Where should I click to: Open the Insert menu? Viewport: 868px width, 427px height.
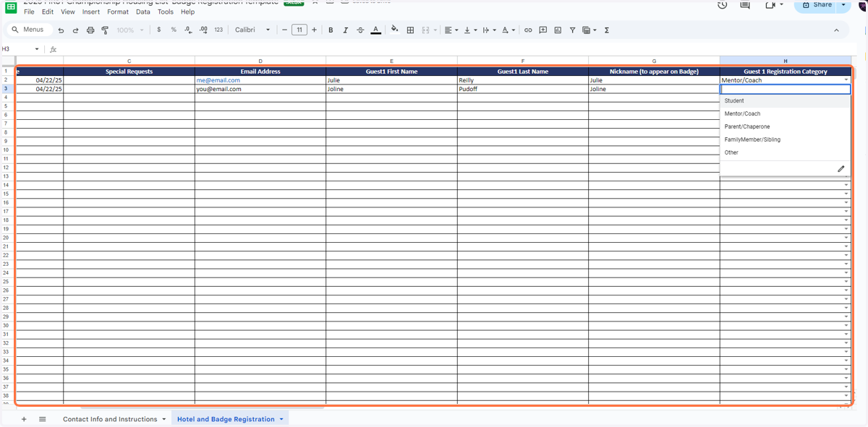[91, 12]
